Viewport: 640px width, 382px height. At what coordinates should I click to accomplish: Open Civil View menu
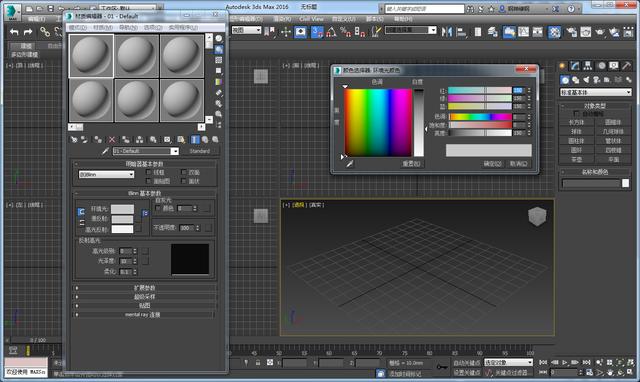click(311, 19)
